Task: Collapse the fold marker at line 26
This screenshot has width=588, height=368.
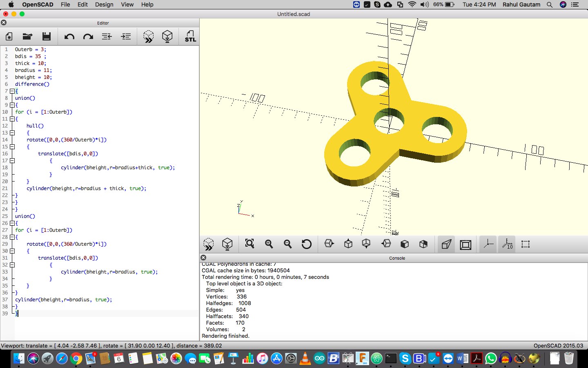Action: (12, 223)
